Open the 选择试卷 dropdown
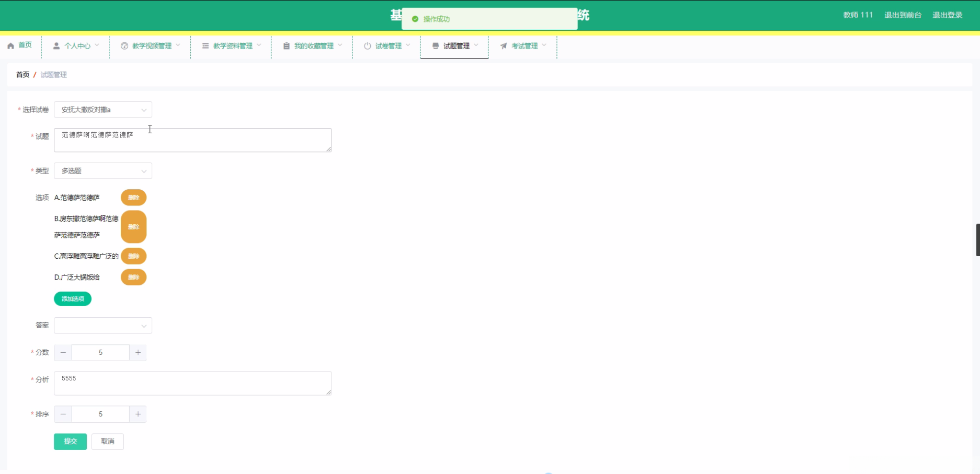The height and width of the screenshot is (474, 980). [102, 110]
